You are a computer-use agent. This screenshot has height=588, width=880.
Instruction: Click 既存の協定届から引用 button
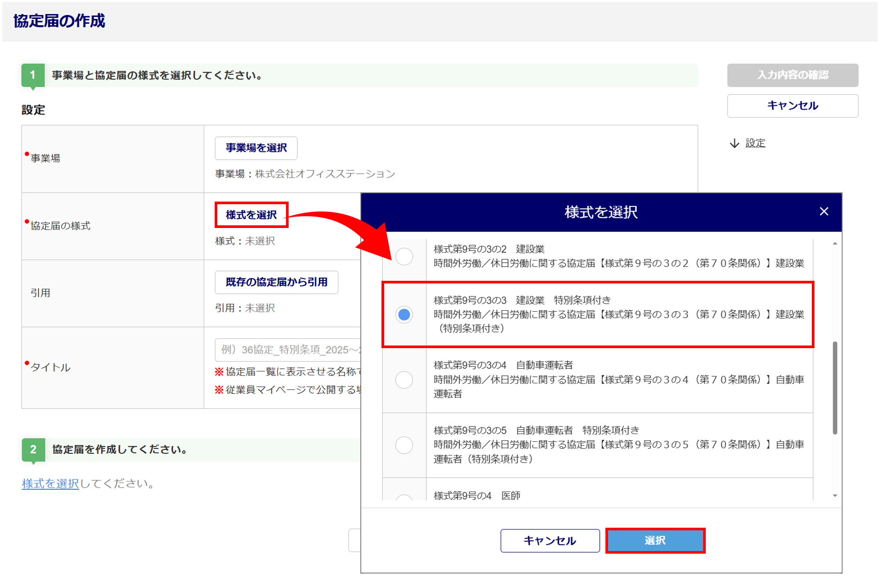(x=276, y=282)
